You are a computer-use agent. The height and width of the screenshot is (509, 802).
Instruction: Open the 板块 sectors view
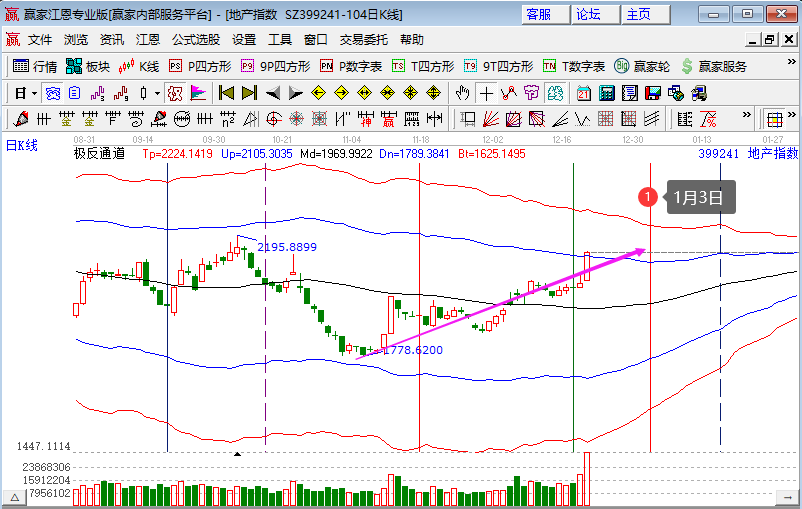(88, 66)
